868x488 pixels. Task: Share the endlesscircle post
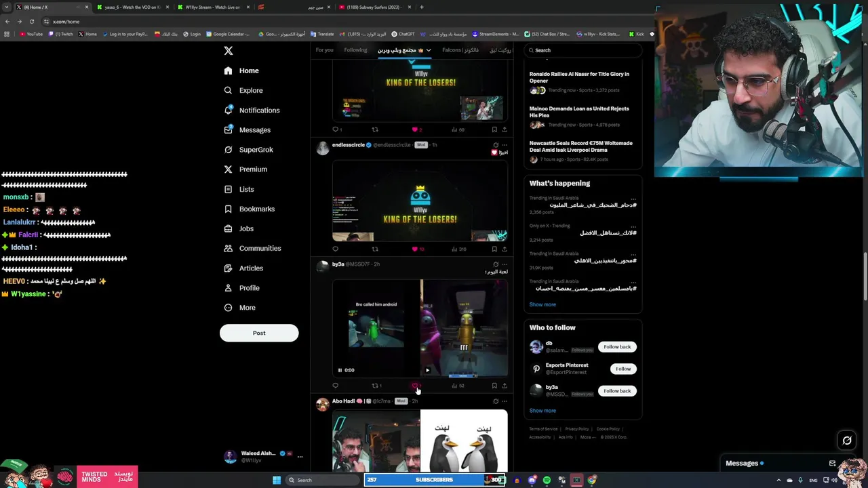pos(505,249)
